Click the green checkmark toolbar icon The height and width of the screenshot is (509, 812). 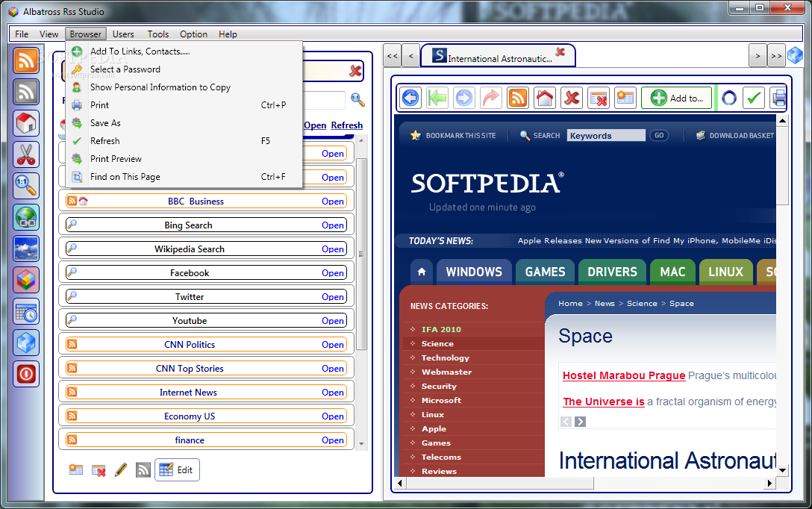point(754,97)
